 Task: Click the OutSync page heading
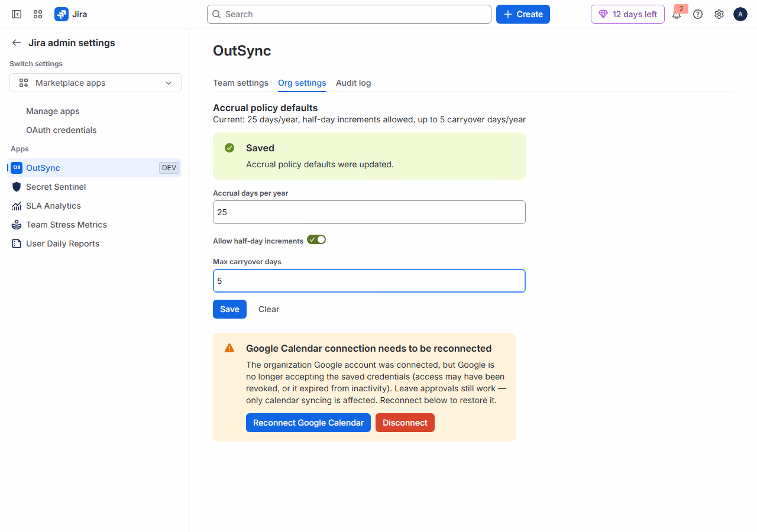point(242,51)
